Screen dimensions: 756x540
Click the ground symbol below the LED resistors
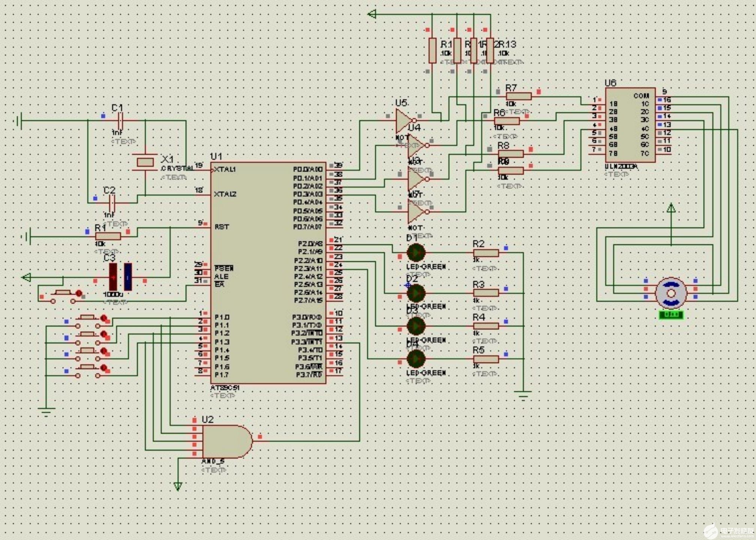pyautogui.click(x=523, y=396)
